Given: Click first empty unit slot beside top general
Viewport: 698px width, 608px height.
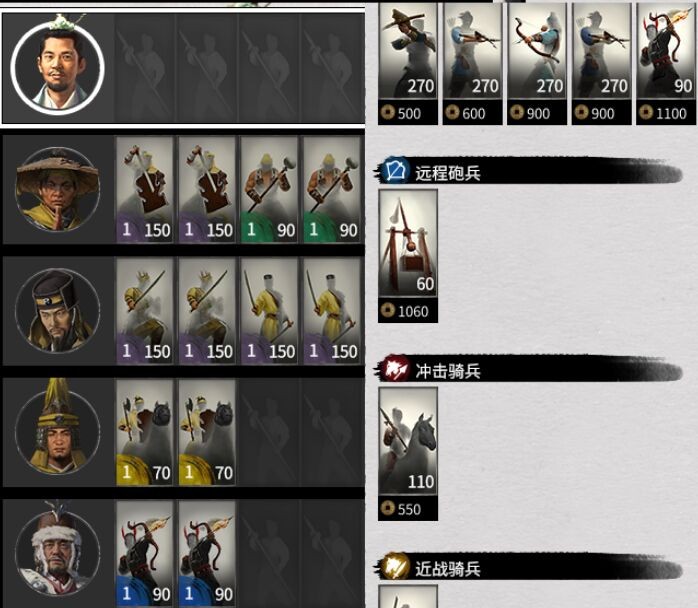Looking at the screenshot, I should click(145, 68).
